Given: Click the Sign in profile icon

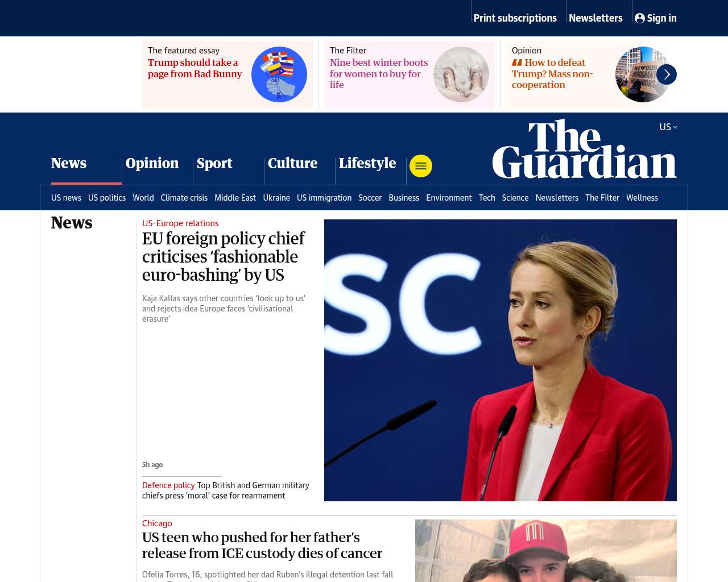Looking at the screenshot, I should click(x=640, y=18).
